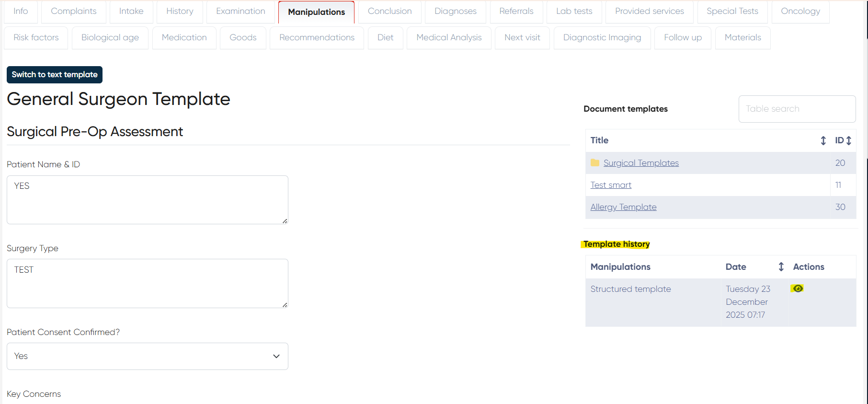Screen dimensions: 868x404
Task: Switch to the Risk factors tab
Action: point(36,38)
